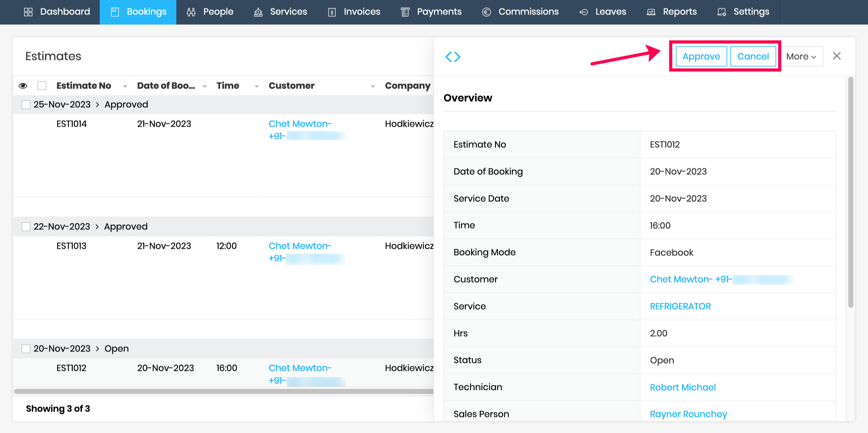Click the previous estimate left arrow icon
This screenshot has height=433, width=868.
(448, 57)
